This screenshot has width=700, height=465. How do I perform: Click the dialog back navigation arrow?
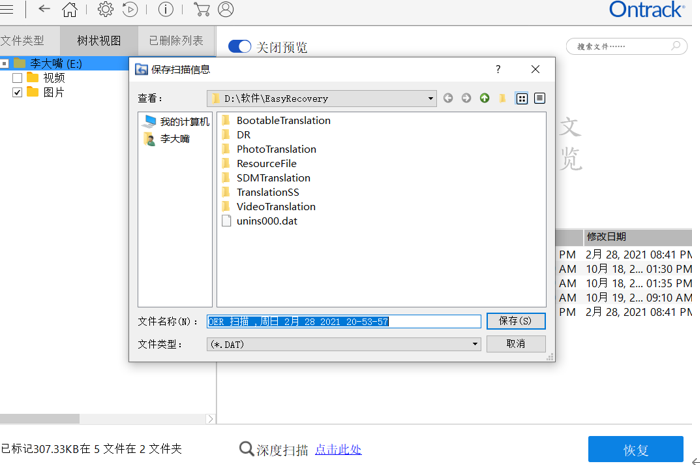click(x=448, y=98)
